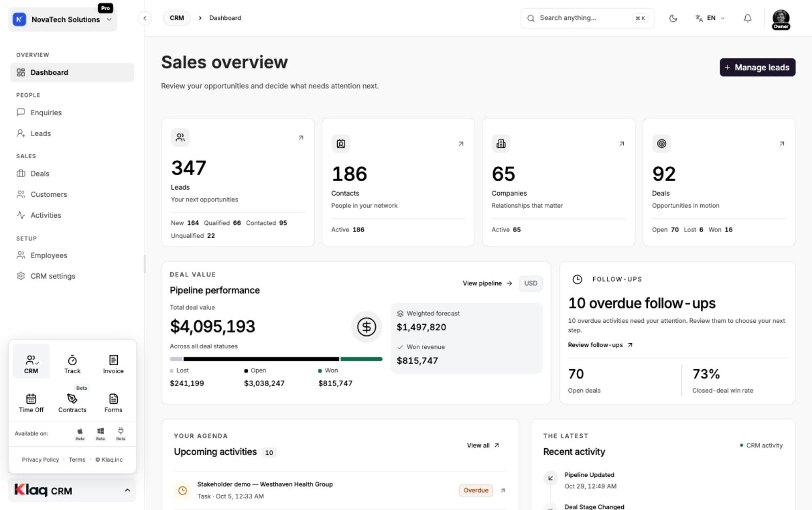Open the Stakeholder demo activity arrow
This screenshot has width=812, height=510.
503,491
